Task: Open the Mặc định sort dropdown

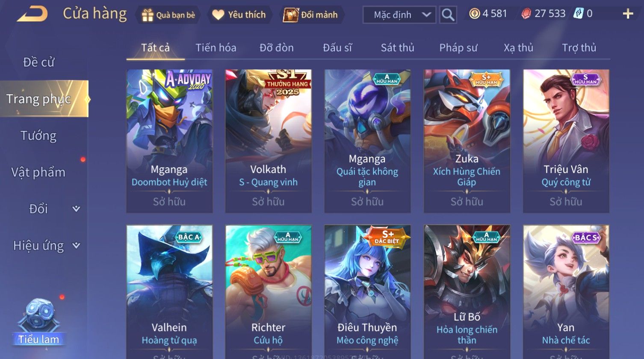Action: coord(399,15)
